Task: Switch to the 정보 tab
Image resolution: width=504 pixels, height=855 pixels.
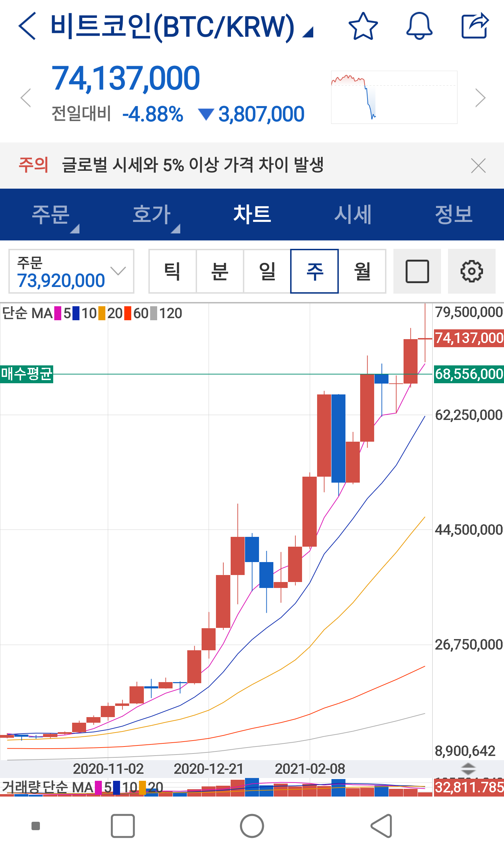Action: [454, 214]
